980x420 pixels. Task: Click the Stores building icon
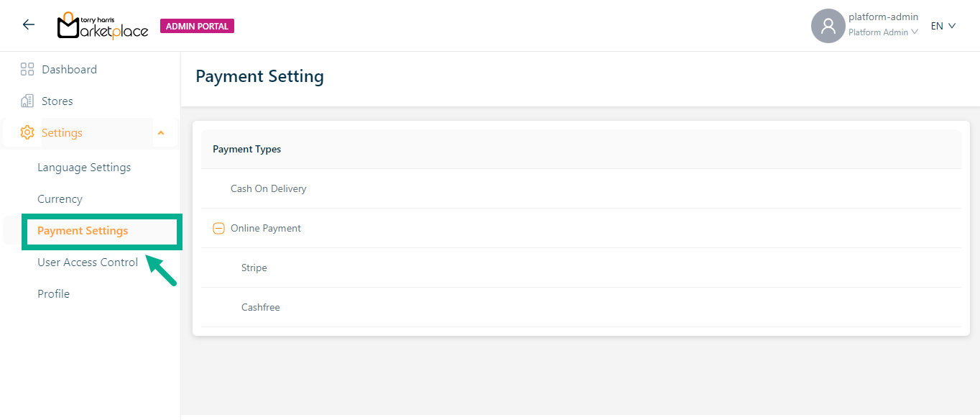coord(27,101)
